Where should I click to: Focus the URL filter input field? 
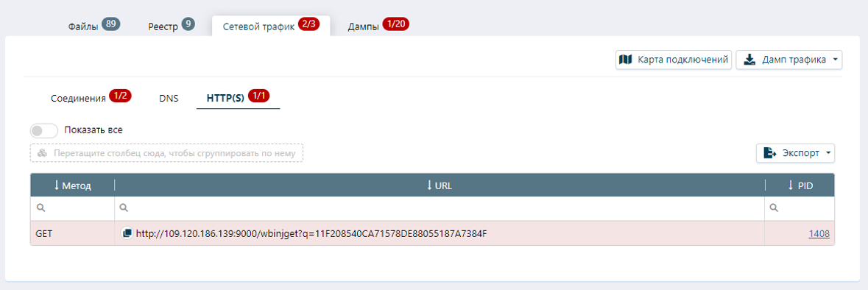[x=440, y=208]
